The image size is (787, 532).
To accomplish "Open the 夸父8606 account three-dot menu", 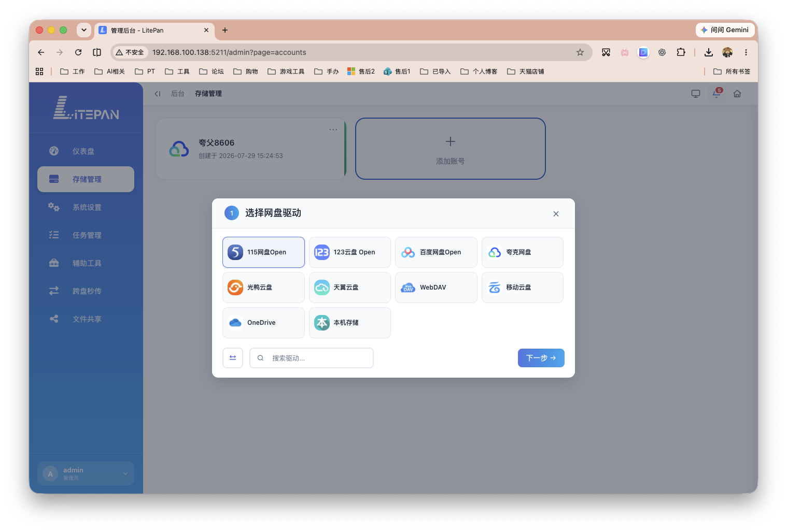I will click(333, 130).
